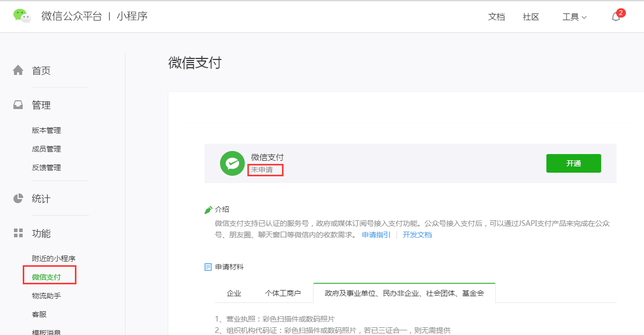Open 成员管理 in the sidebar
This screenshot has height=335, width=644.
pyautogui.click(x=46, y=149)
